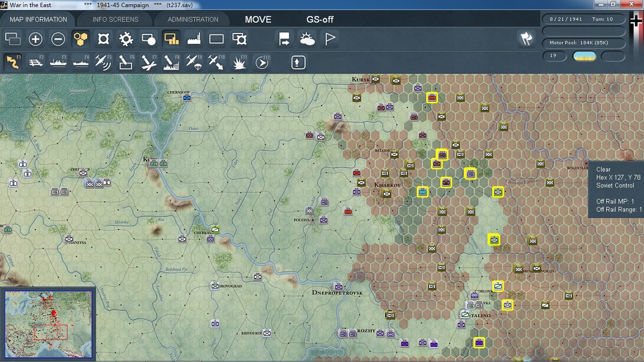644x362 pixels.
Task: Click the field showing 19
Action: click(554, 56)
